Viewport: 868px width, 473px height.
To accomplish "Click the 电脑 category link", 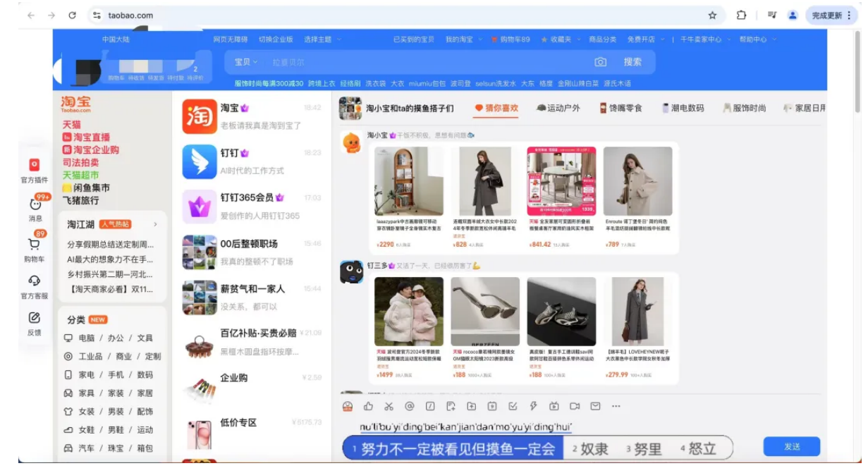I will point(86,338).
